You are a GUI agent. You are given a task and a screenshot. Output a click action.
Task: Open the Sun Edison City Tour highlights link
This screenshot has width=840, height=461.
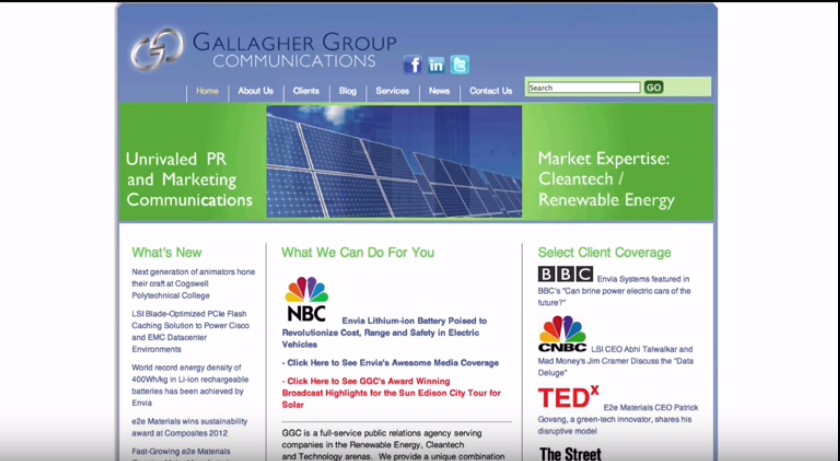click(x=391, y=393)
